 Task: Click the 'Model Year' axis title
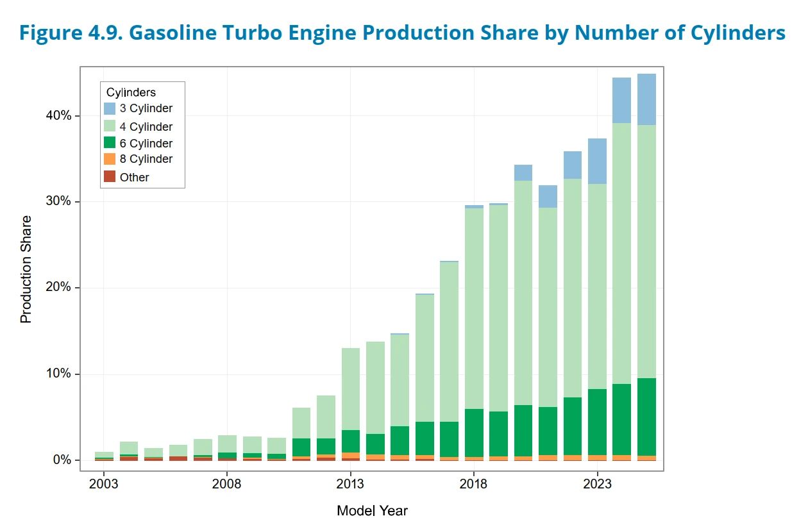372,511
